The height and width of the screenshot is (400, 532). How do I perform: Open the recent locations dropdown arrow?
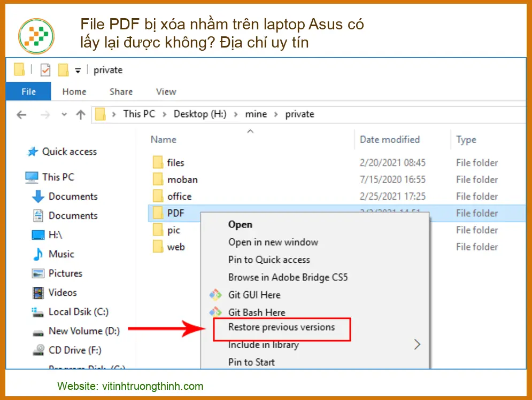(x=64, y=114)
